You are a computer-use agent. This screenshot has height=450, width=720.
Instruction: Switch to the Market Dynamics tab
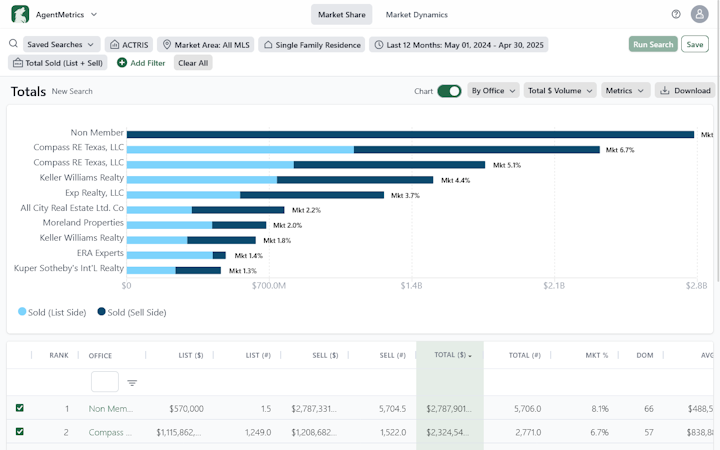pos(417,15)
